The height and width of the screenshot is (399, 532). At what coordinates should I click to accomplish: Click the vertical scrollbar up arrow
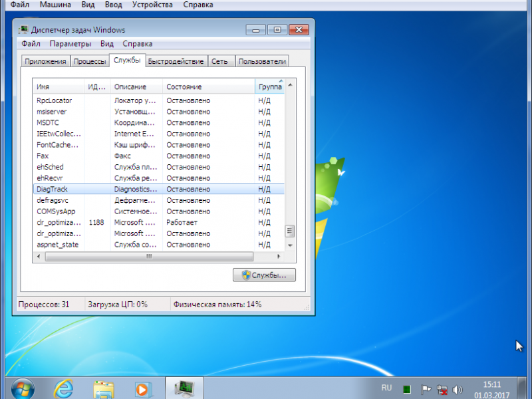coord(290,84)
